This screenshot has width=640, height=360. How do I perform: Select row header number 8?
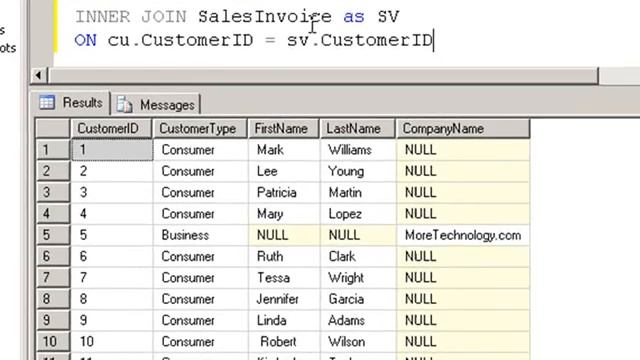coord(53,299)
